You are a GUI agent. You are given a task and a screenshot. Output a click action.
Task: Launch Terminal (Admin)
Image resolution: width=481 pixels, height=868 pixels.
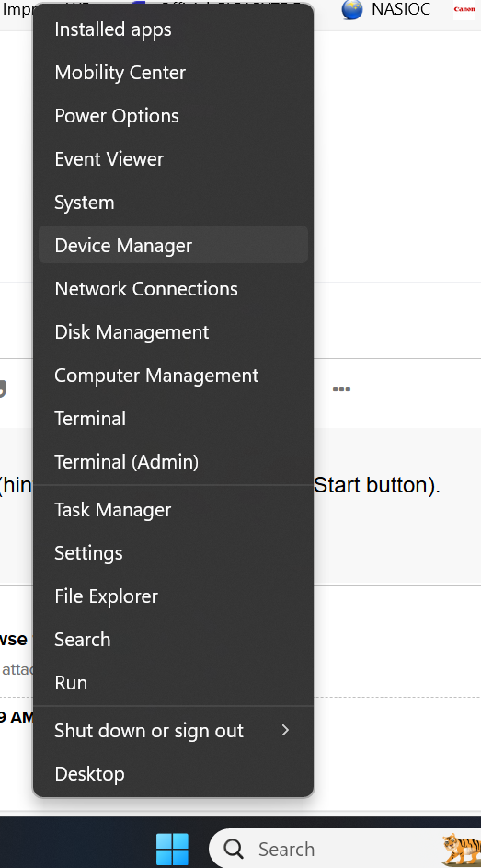tap(173, 461)
